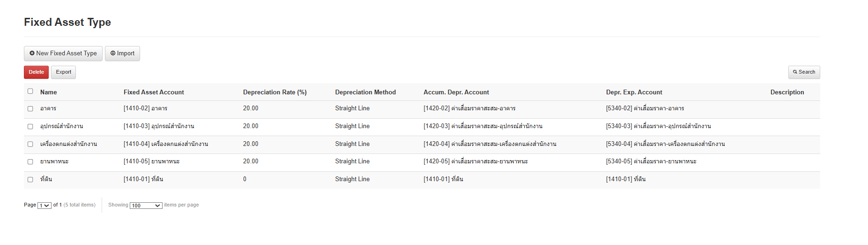The image size is (868, 245).
Task: Click the [1410-03] อุปกรณ์สำนักงาน account cell
Action: click(159, 126)
